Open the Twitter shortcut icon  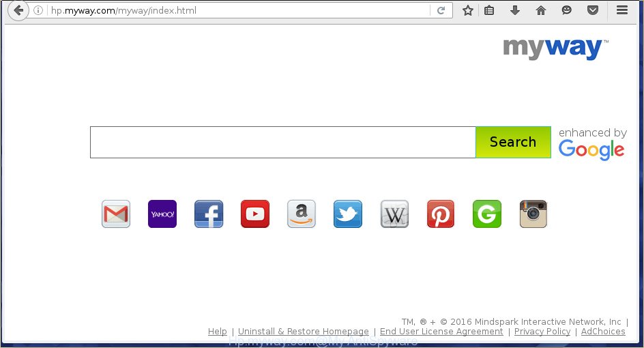coord(348,214)
